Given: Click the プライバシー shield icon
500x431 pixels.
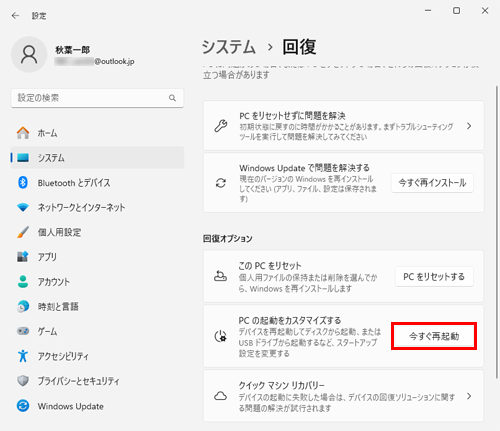Looking at the screenshot, I should [23, 381].
